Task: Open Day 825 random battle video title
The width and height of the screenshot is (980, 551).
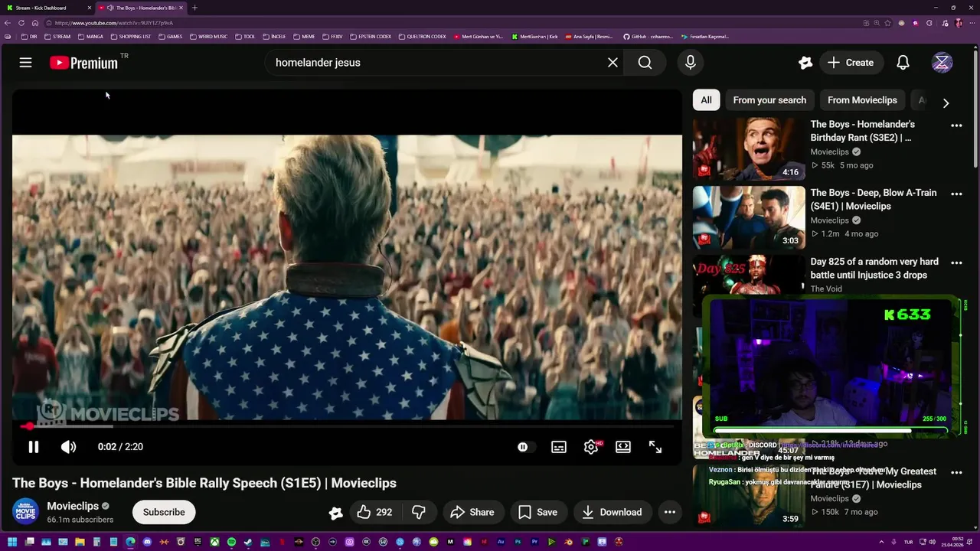Action: point(874,268)
